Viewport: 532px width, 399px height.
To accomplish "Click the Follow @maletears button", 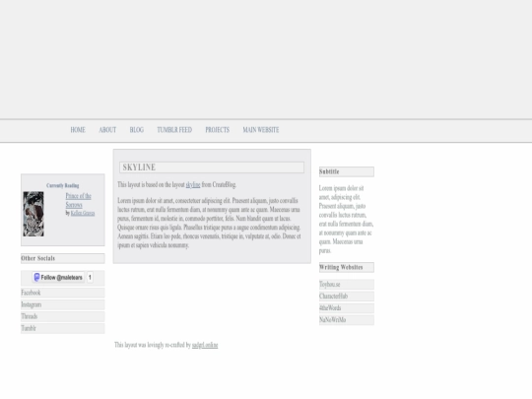I will tap(58, 277).
